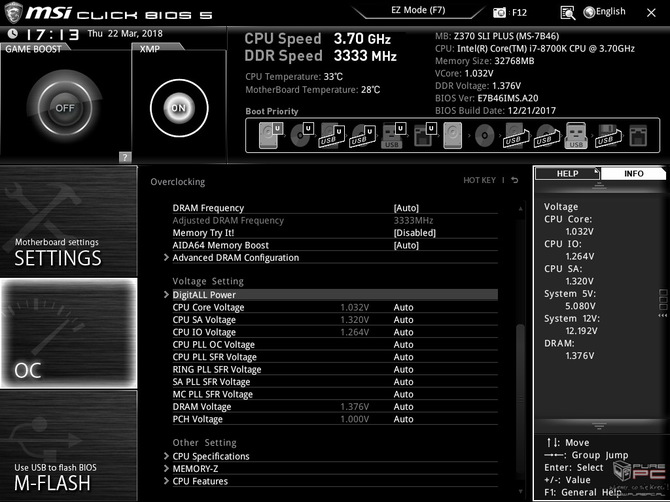The image size is (670, 502).
Task: Select the CPU PLL SFR Voltage row
Action: coord(335,357)
